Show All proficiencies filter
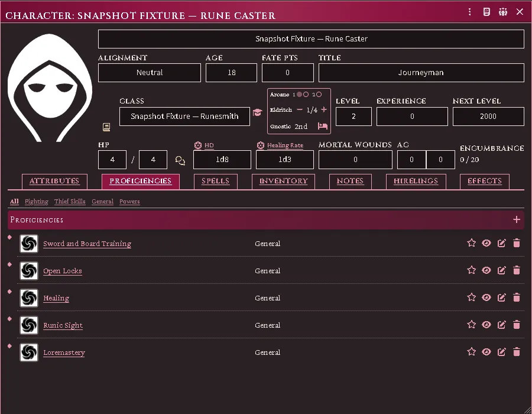Screen dimensions: 532x414 pos(14,202)
